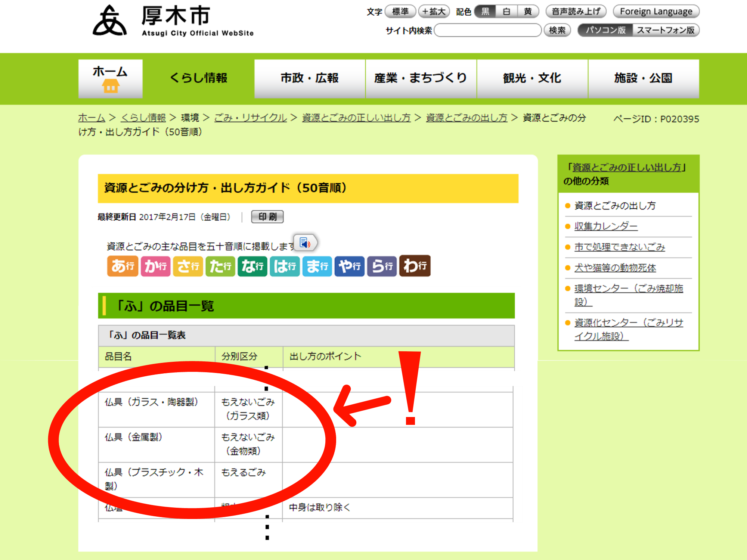Jump to the ま行 index button

point(317,266)
